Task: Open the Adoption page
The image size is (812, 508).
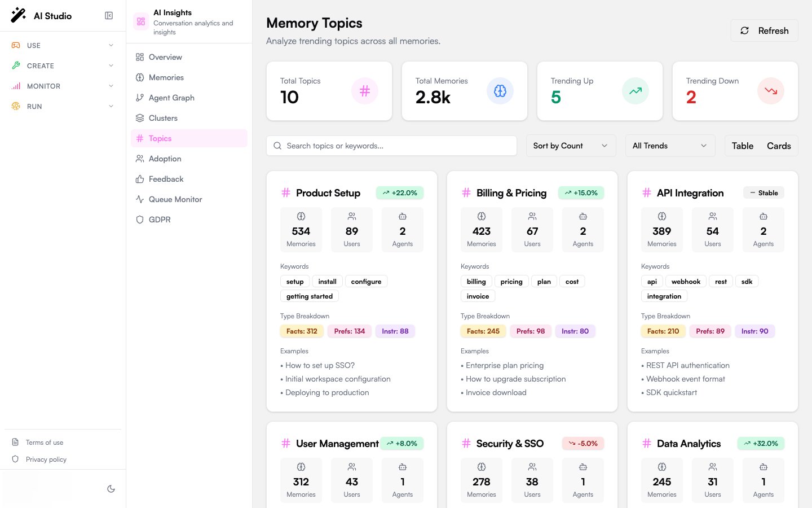Action: click(189, 159)
